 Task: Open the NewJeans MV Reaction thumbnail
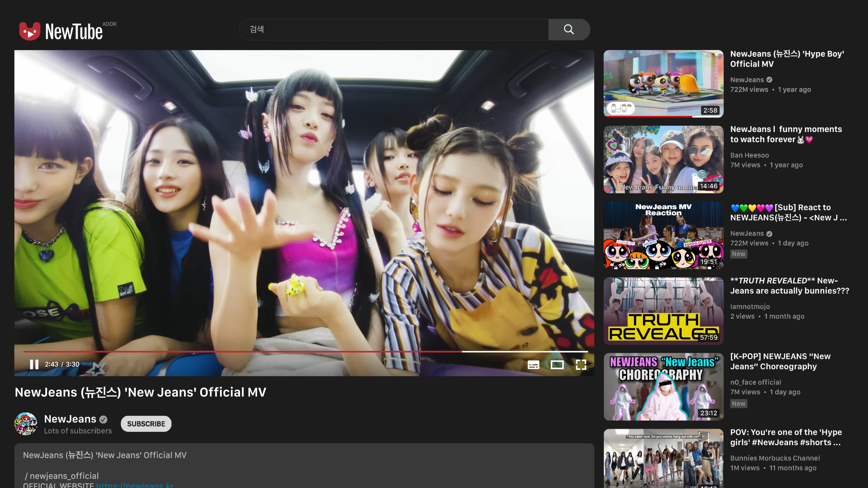[x=663, y=235]
